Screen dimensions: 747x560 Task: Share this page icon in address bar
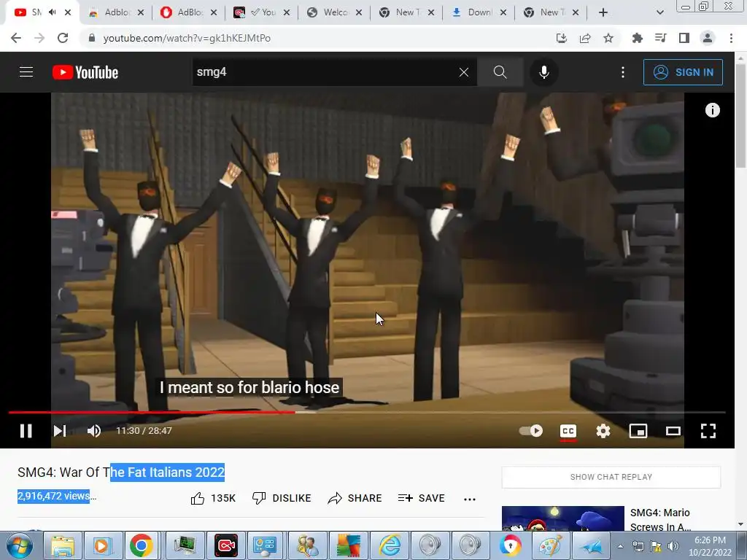coord(585,38)
